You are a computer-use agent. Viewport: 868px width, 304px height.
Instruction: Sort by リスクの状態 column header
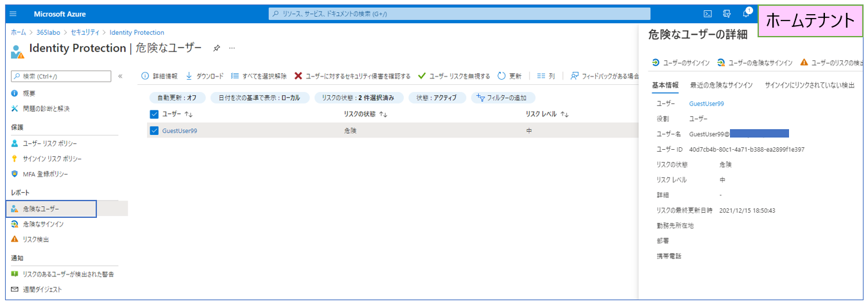[366, 114]
